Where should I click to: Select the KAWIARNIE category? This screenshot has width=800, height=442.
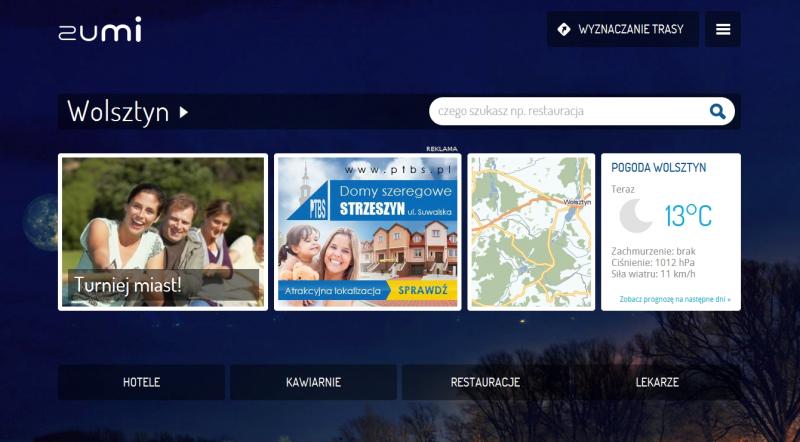click(313, 382)
